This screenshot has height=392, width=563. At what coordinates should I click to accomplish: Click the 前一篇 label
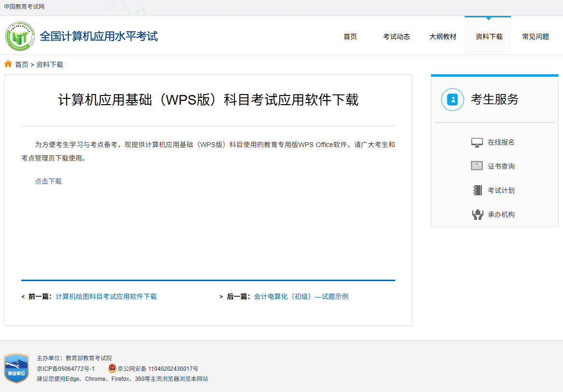[39, 297]
